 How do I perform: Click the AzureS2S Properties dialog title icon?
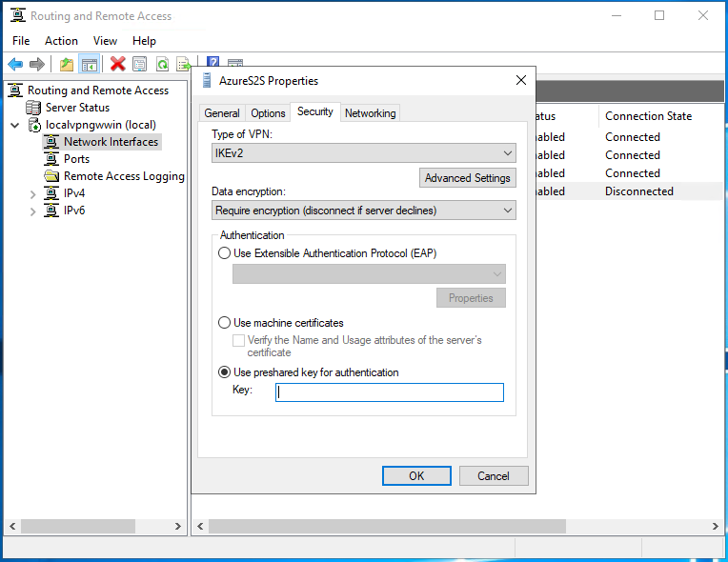point(207,80)
